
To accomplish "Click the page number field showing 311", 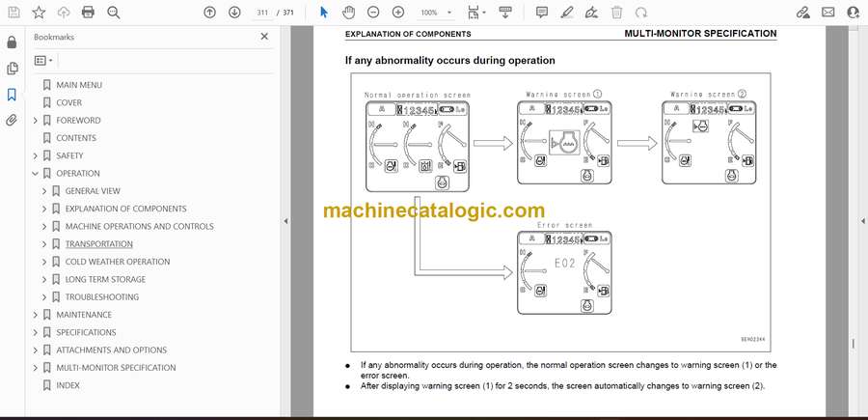I will point(263,13).
